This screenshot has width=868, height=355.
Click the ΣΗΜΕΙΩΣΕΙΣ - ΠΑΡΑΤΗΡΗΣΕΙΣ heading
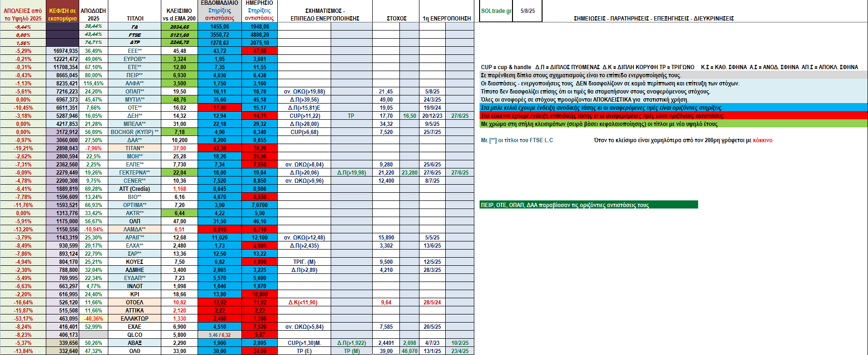click(x=654, y=19)
